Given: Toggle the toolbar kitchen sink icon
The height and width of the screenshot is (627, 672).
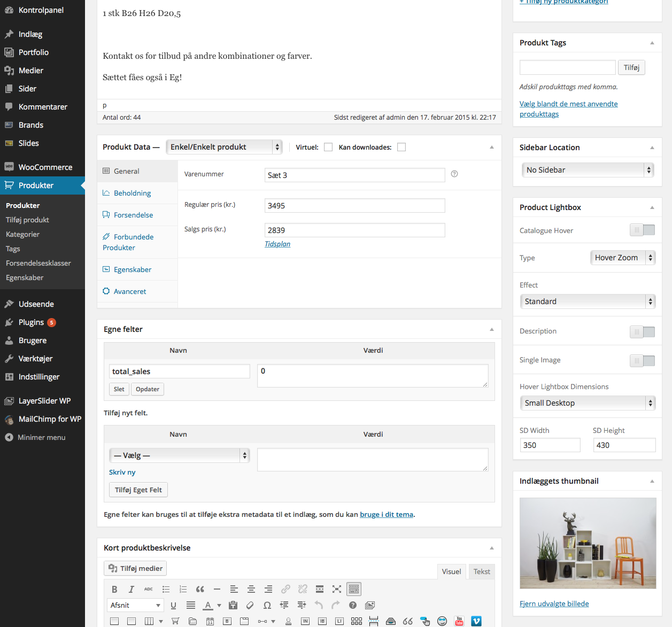Looking at the screenshot, I should (x=354, y=589).
